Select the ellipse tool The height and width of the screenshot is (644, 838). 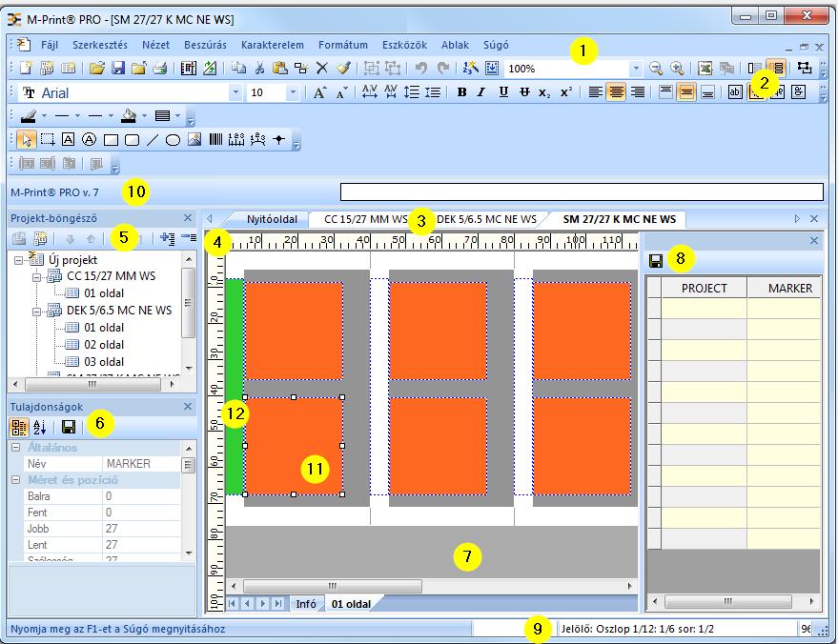(173, 140)
